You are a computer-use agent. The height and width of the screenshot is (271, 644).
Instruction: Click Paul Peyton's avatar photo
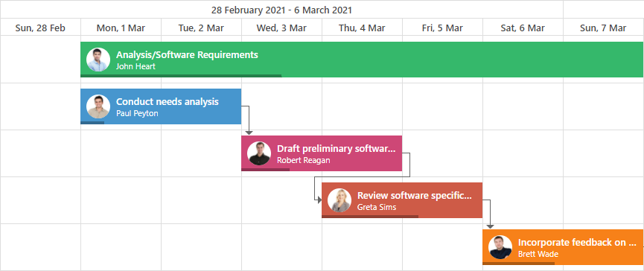click(x=98, y=106)
